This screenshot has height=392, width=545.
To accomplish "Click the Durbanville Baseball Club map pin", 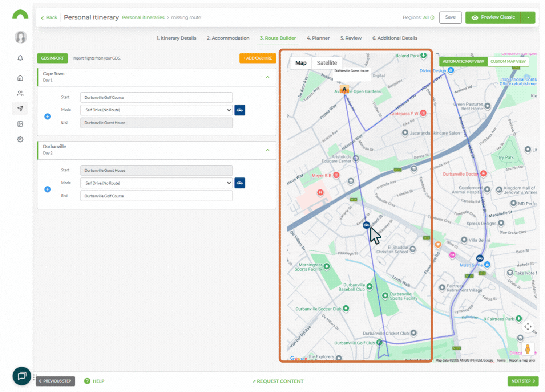I will pyautogui.click(x=370, y=286).
